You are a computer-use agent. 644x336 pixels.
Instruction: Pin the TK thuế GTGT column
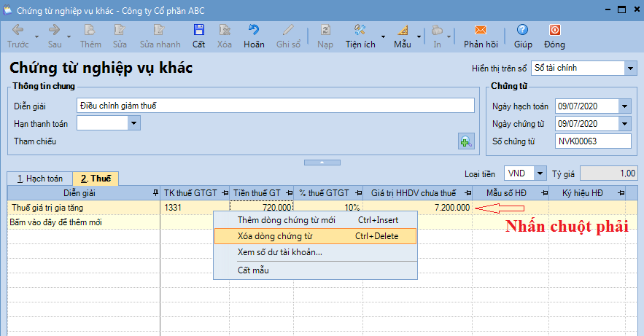point(225,193)
